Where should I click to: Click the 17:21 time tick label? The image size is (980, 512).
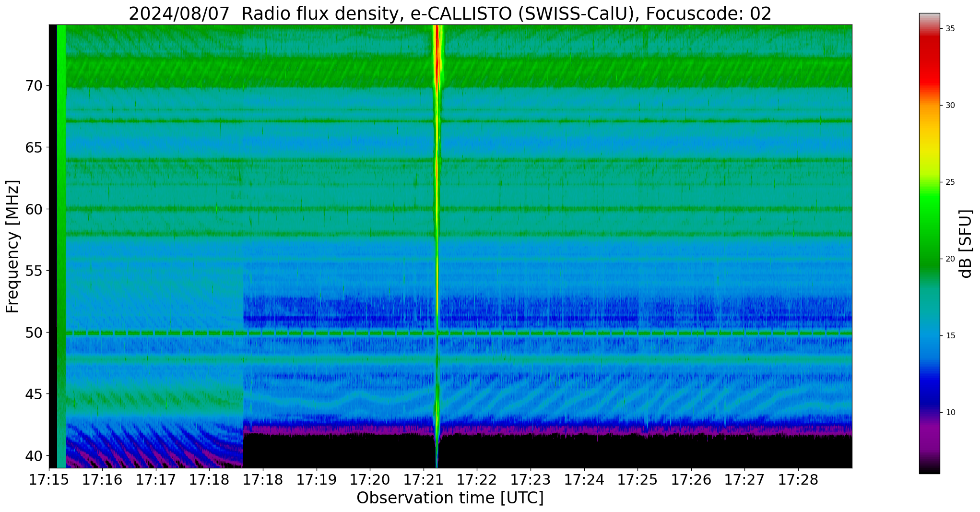[x=424, y=480]
